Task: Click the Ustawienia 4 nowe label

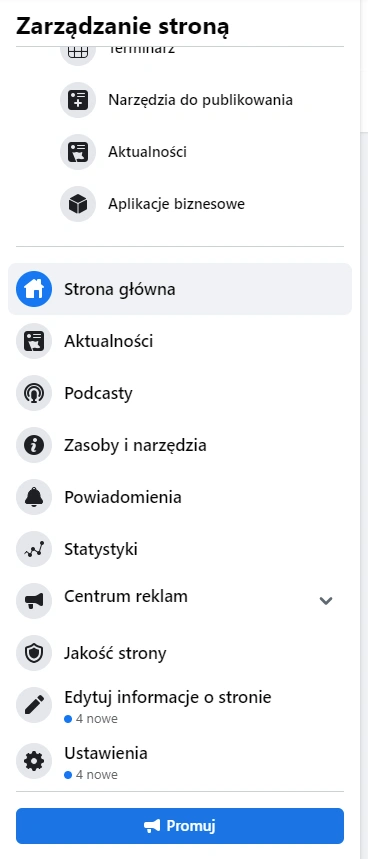Action: (x=91, y=775)
